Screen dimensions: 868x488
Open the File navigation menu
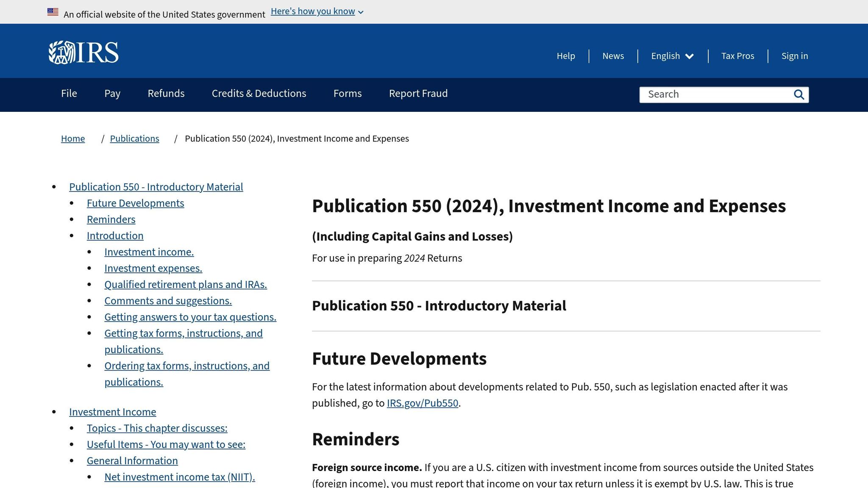pyautogui.click(x=69, y=93)
